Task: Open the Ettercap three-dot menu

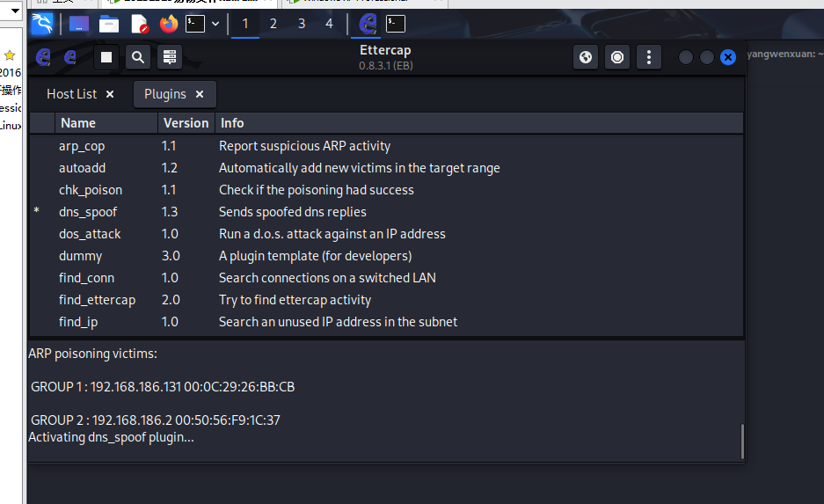Action: click(649, 58)
